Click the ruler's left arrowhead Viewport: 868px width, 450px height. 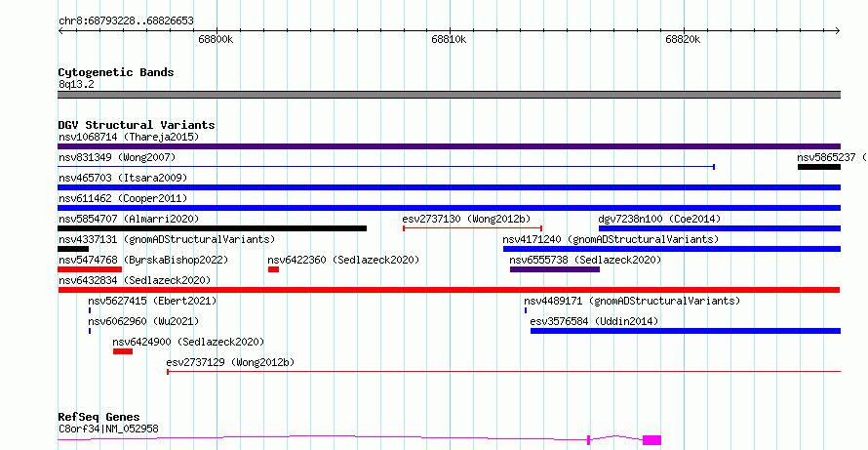tap(60, 31)
